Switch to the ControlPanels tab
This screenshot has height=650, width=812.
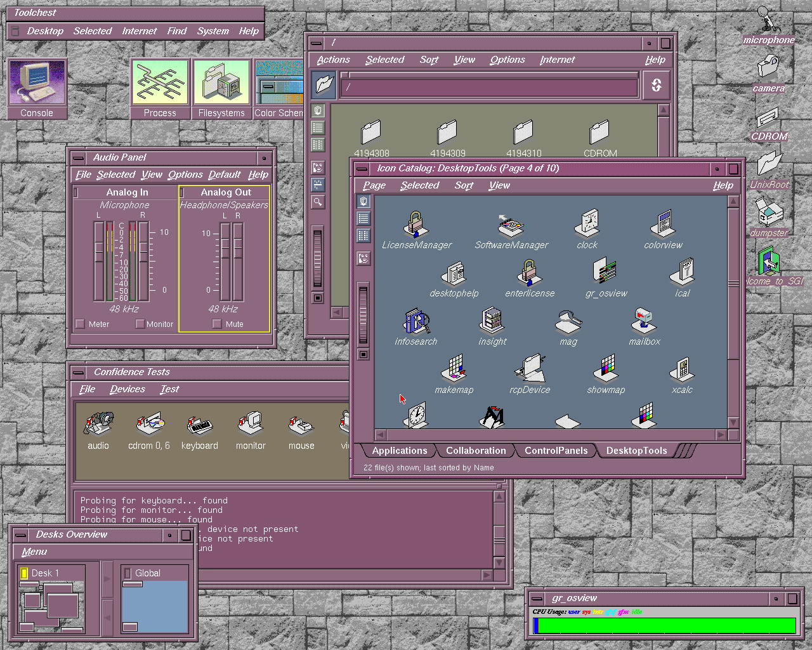(x=556, y=451)
